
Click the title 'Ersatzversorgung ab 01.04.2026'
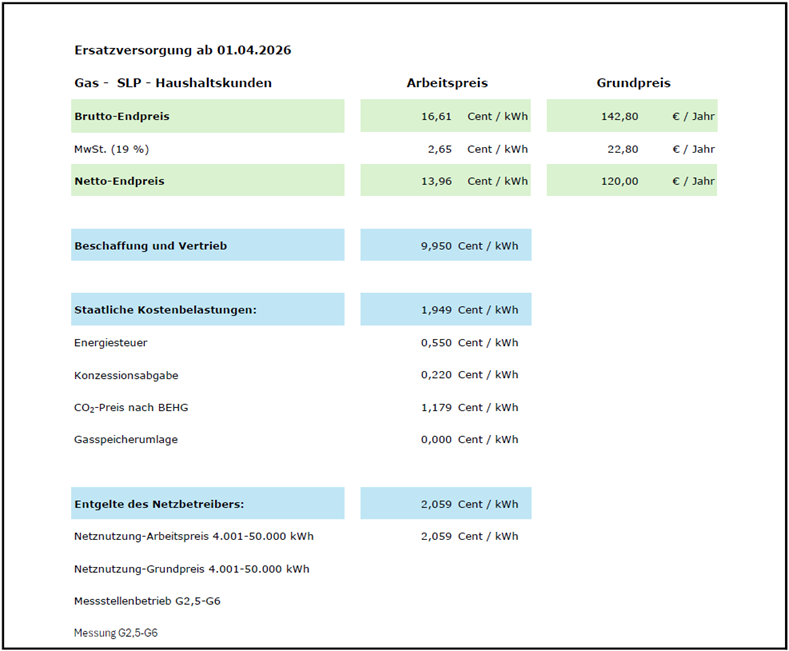182,50
